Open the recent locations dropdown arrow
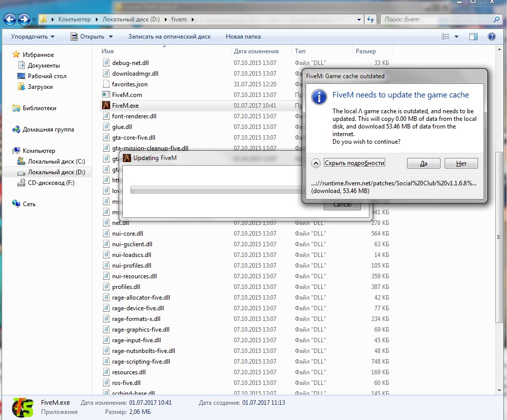Image resolution: width=507 pixels, height=420 pixels. coord(35,20)
